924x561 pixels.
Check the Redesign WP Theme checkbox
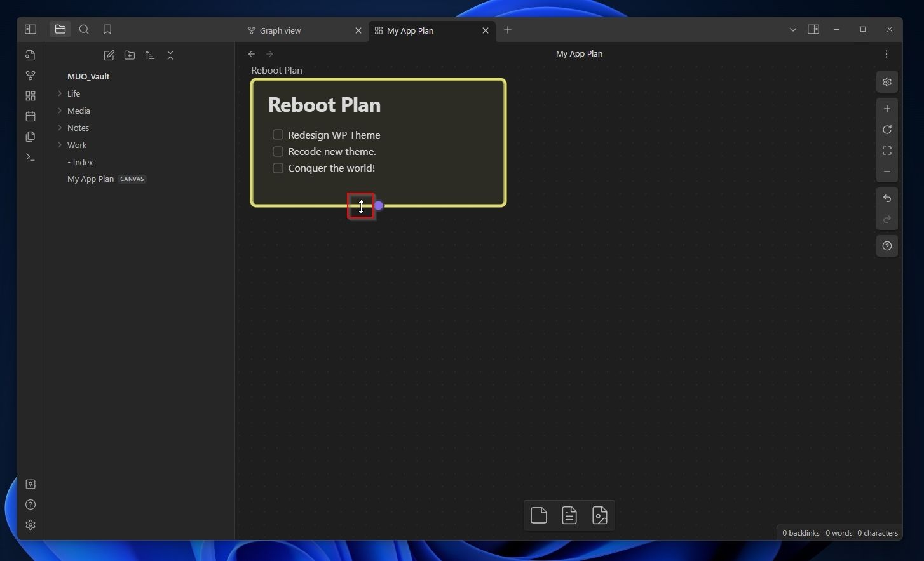278,135
